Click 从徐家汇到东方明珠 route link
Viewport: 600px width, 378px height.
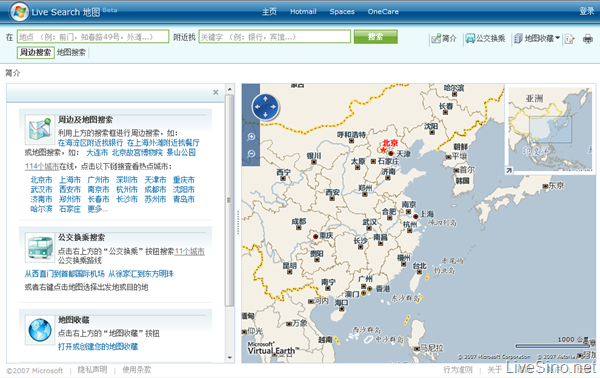tap(141, 274)
